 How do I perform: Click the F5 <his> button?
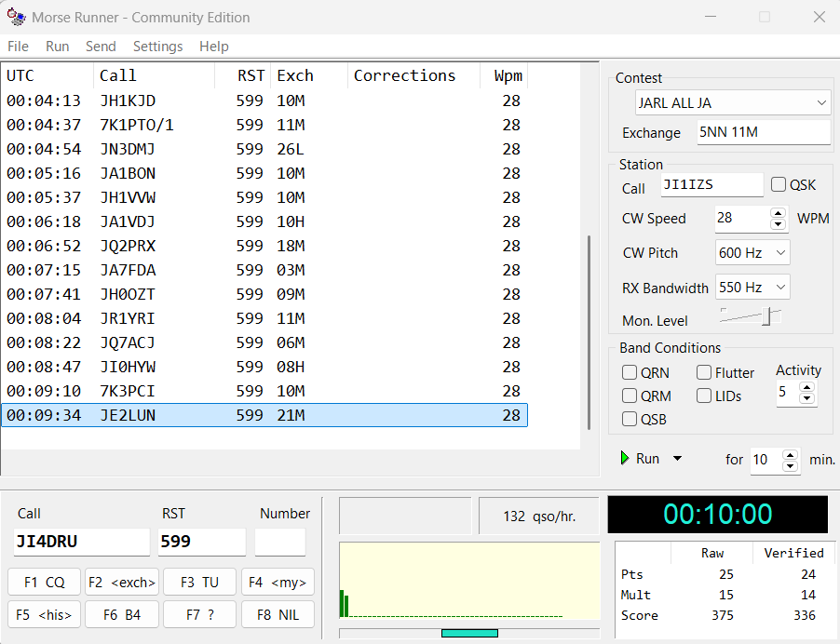45,614
